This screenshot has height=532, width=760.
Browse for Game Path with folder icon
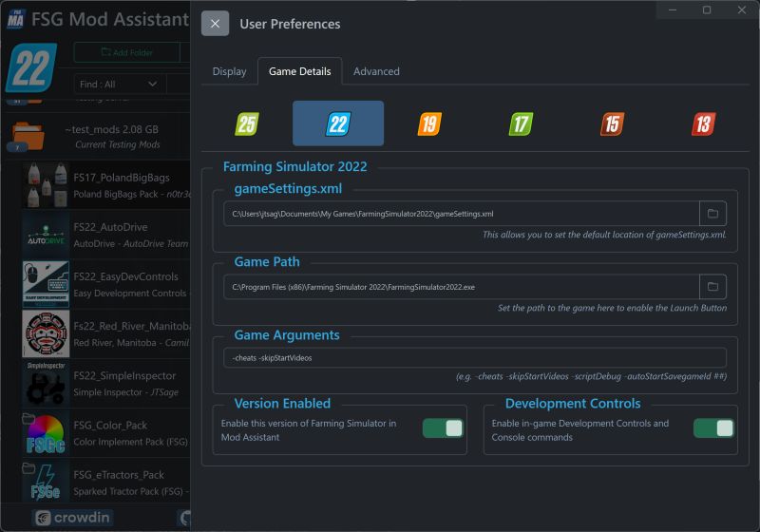pos(712,287)
